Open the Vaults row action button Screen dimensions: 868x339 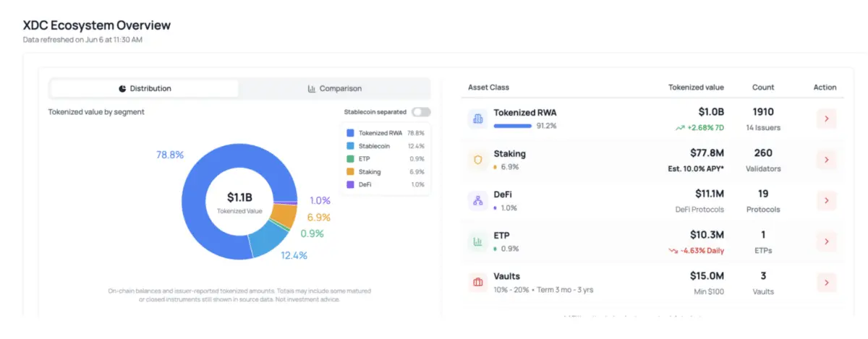tap(826, 282)
